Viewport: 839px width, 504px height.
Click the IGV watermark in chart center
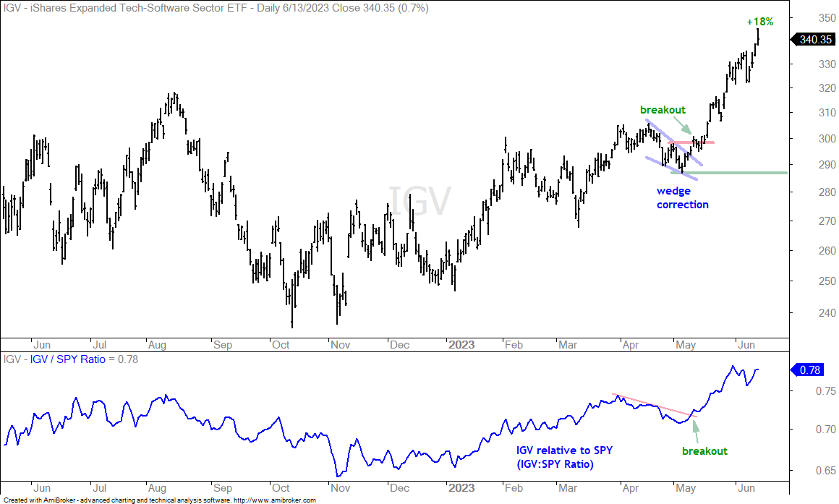coord(420,201)
